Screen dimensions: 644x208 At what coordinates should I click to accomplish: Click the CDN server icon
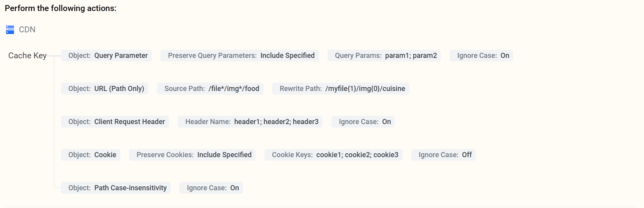[10, 30]
